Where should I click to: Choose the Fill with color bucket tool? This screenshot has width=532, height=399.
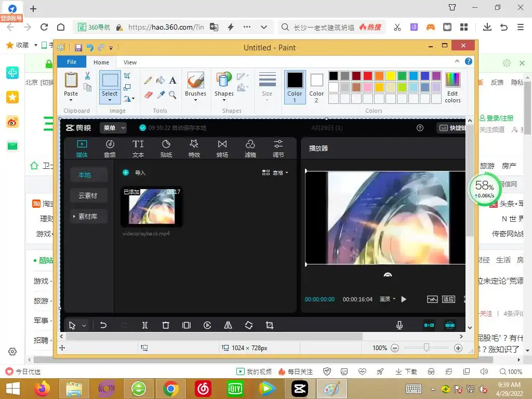pos(161,80)
